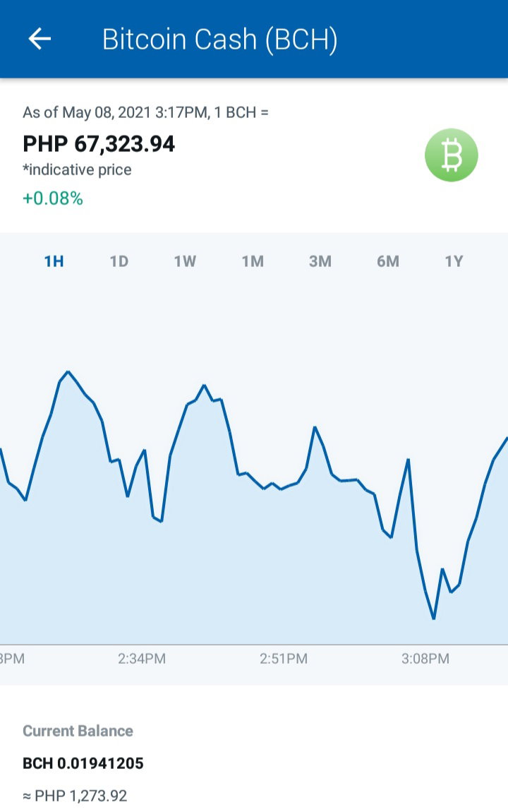Click the 3:08PM time axis label

click(425, 659)
